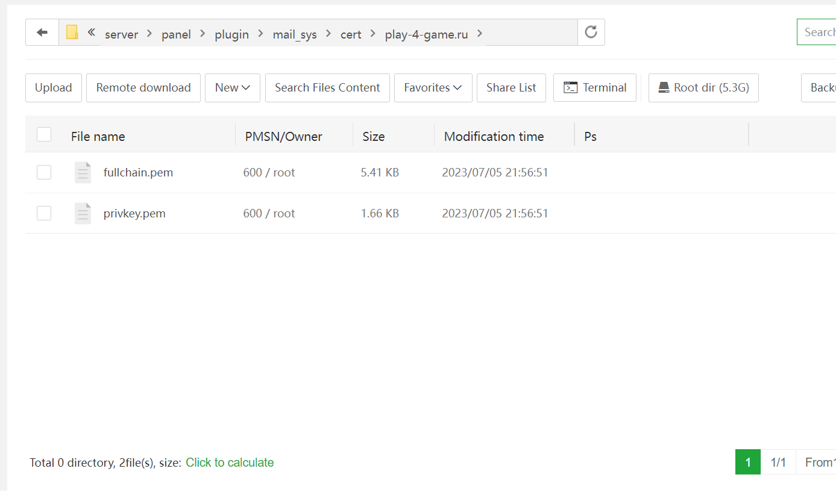Toggle the select-all checkbox in header
836x504 pixels.
44,134
